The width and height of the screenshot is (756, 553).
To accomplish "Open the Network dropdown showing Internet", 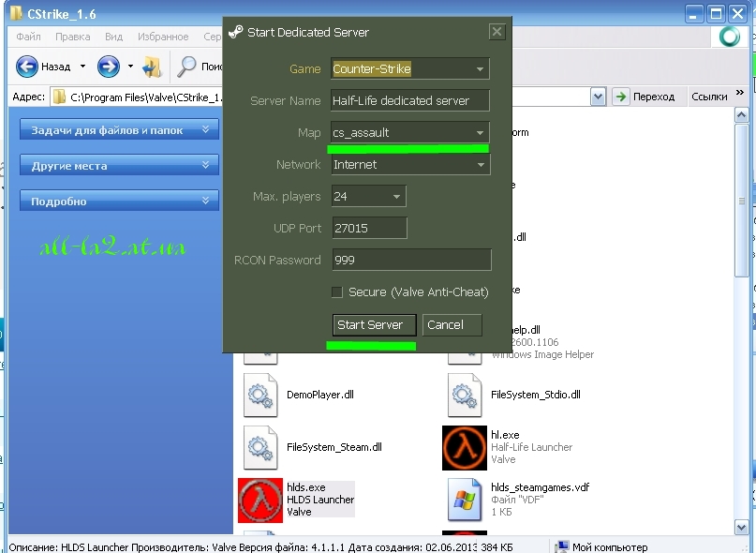I will pyautogui.click(x=481, y=165).
